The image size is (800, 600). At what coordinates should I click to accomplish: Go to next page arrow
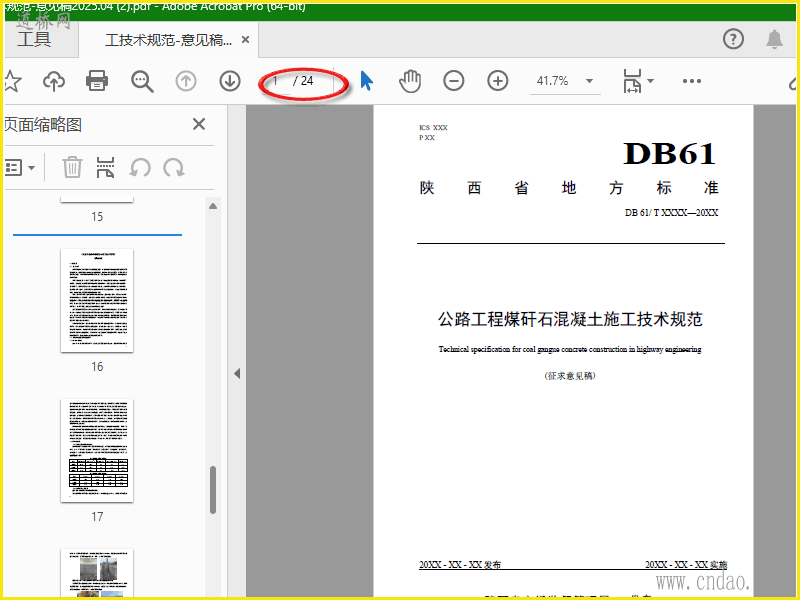click(x=230, y=81)
